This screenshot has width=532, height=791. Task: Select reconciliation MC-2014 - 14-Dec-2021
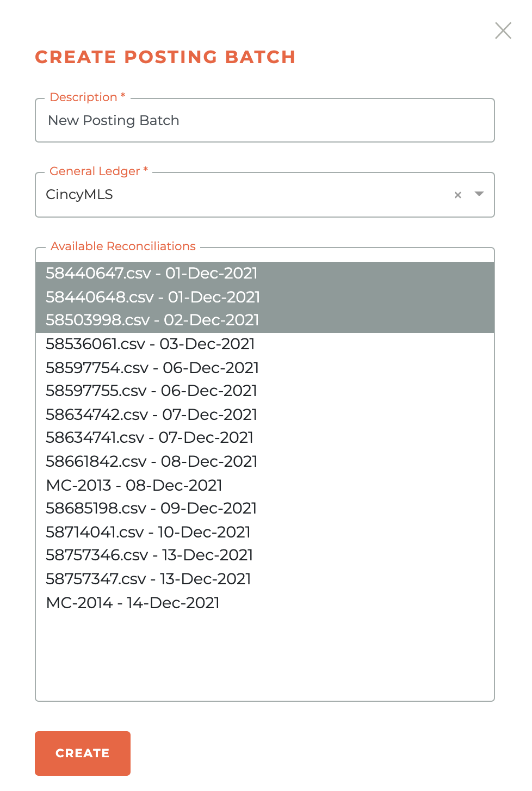[x=133, y=603]
